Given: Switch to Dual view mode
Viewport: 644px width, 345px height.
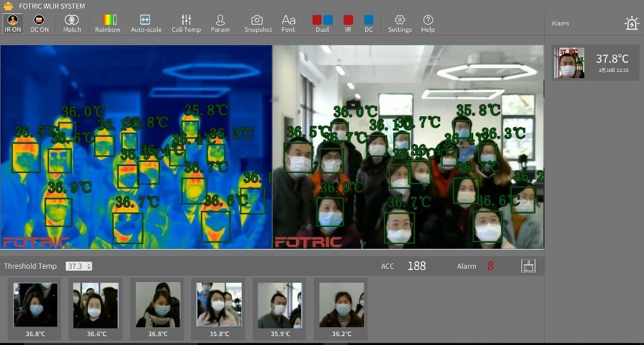Looking at the screenshot, I should (x=322, y=24).
